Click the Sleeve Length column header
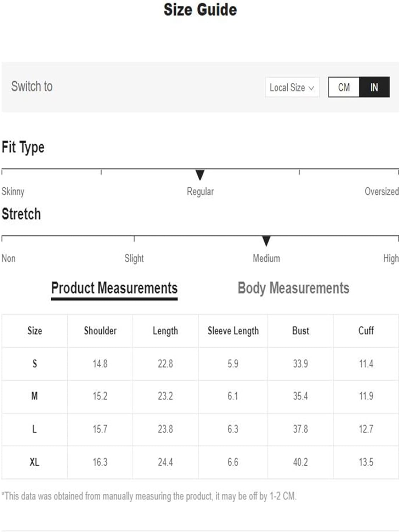 pos(233,331)
